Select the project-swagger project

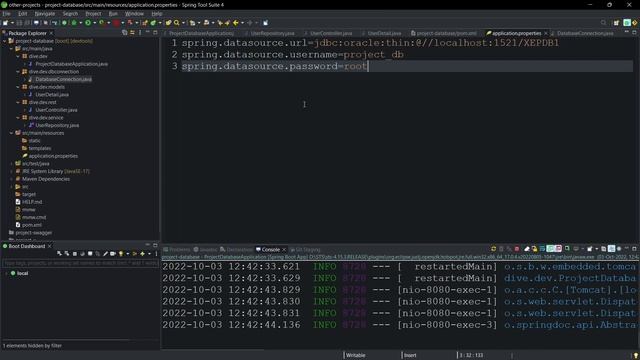coord(33,233)
